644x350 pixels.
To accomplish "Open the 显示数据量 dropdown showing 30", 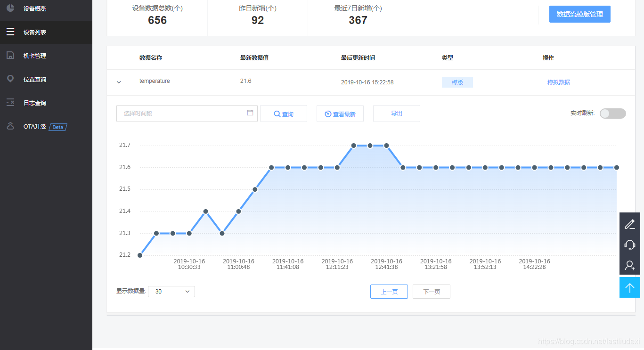I will [x=171, y=292].
